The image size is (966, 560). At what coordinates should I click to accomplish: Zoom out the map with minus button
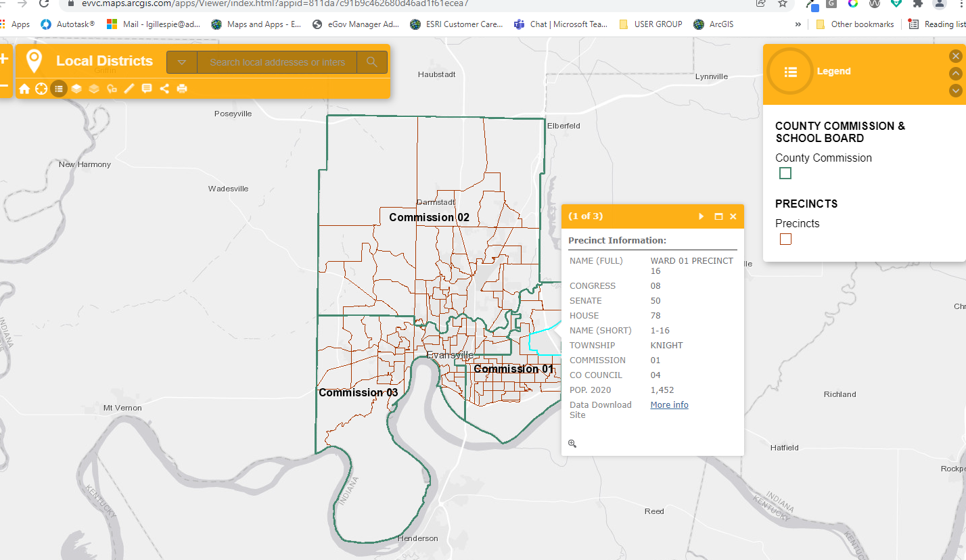point(3,87)
